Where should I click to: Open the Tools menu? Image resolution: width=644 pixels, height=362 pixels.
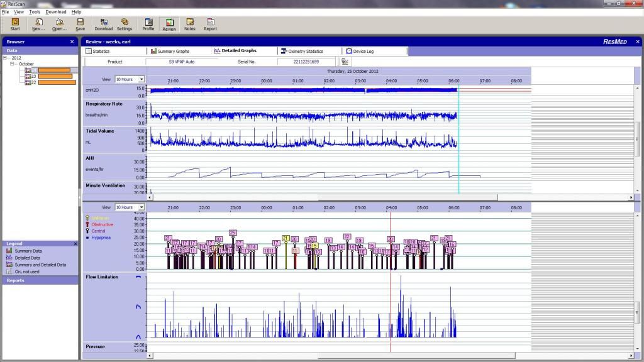[x=35, y=12]
